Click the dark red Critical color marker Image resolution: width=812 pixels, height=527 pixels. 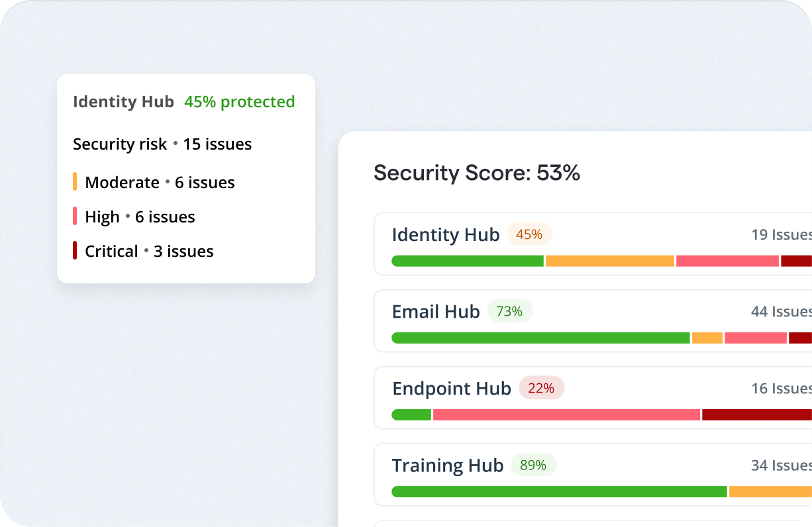click(x=75, y=251)
